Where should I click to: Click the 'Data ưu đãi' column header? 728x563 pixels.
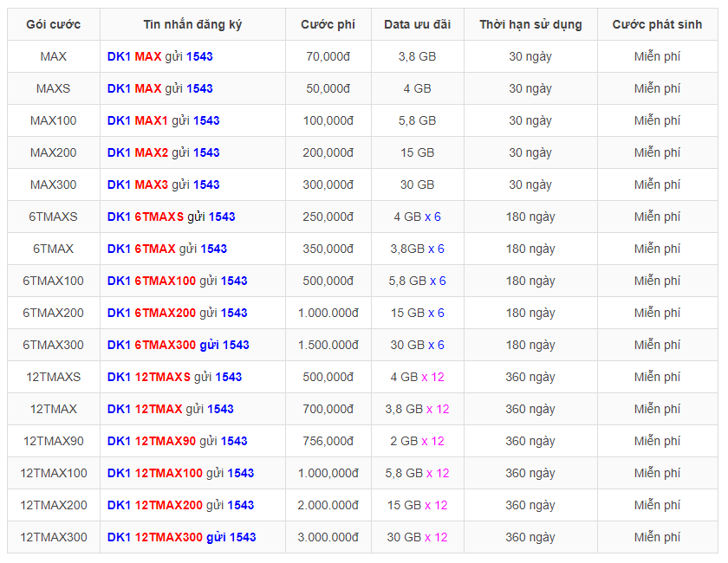418,24
